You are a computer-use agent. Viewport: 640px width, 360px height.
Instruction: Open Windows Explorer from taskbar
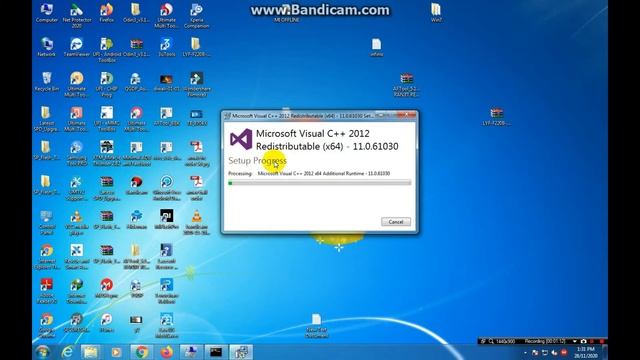tap(90, 352)
